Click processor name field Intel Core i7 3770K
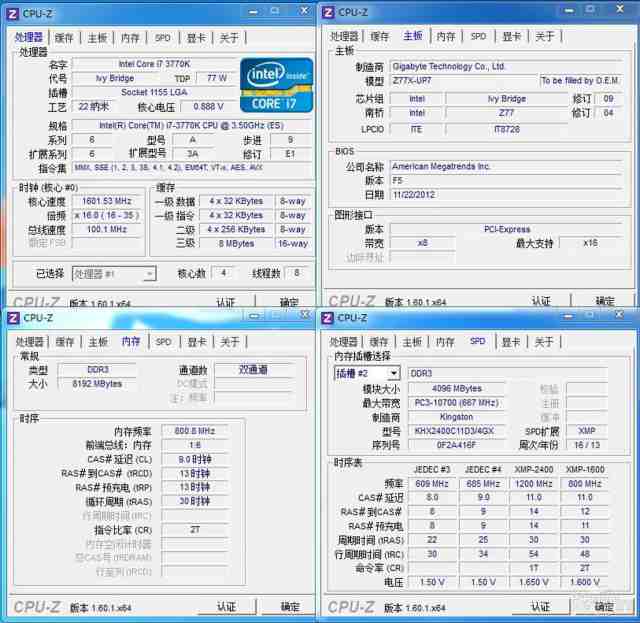This screenshot has height=623, width=640. click(x=154, y=64)
